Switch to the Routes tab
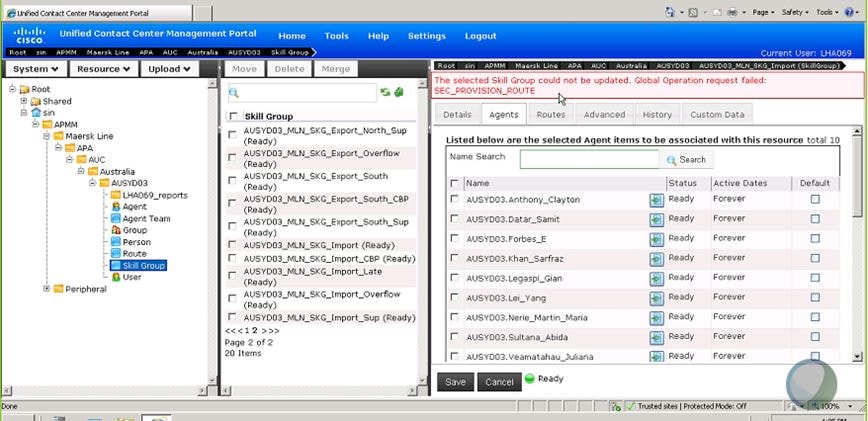The width and height of the screenshot is (868, 421). (x=551, y=115)
